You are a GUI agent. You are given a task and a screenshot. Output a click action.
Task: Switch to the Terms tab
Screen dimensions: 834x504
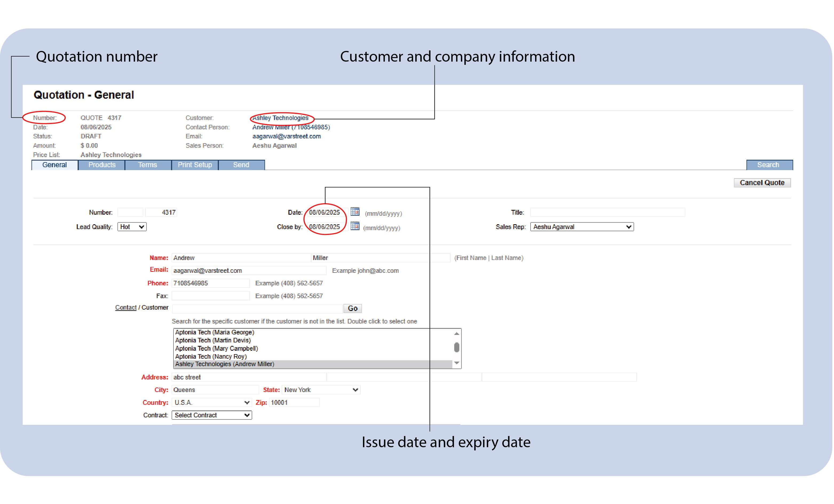click(x=148, y=165)
